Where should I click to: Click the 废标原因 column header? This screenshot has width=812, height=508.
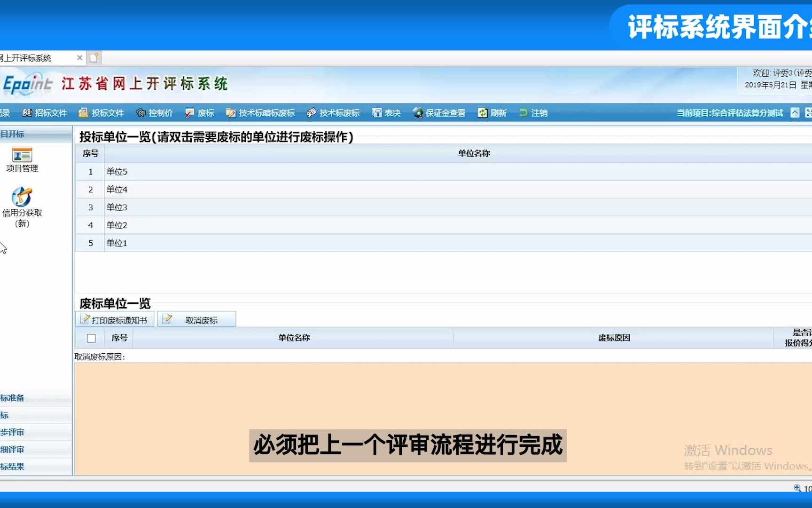coord(614,338)
